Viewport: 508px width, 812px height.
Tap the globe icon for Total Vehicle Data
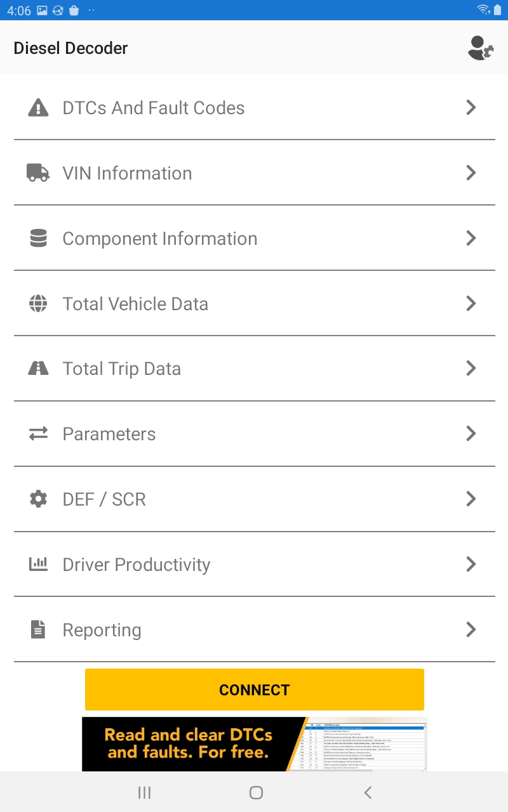(39, 304)
